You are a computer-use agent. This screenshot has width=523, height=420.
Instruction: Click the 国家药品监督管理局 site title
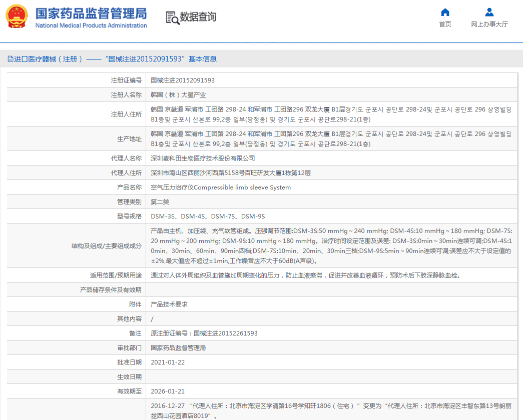91,13
